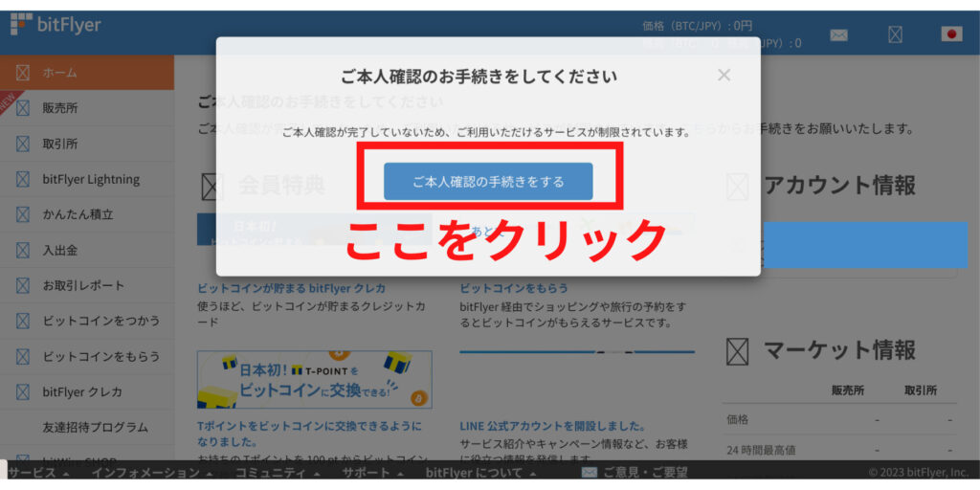Viewport: 980px width, 490px height.
Task: Open ホーム in the sidebar
Action: tap(87, 73)
